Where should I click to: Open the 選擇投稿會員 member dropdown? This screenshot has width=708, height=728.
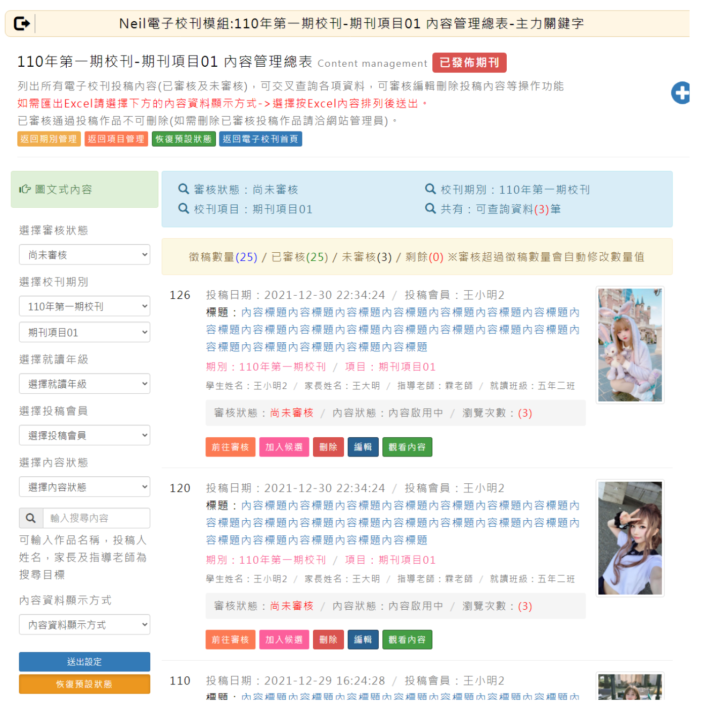[84, 435]
